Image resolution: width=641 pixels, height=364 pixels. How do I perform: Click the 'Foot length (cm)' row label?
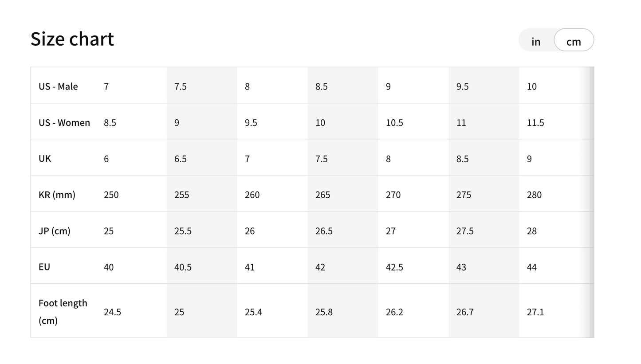click(63, 311)
